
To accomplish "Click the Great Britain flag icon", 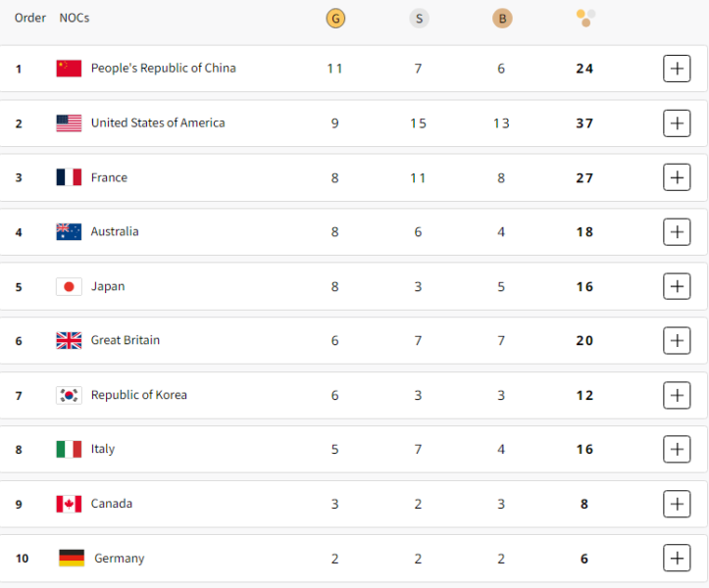I will [x=69, y=340].
